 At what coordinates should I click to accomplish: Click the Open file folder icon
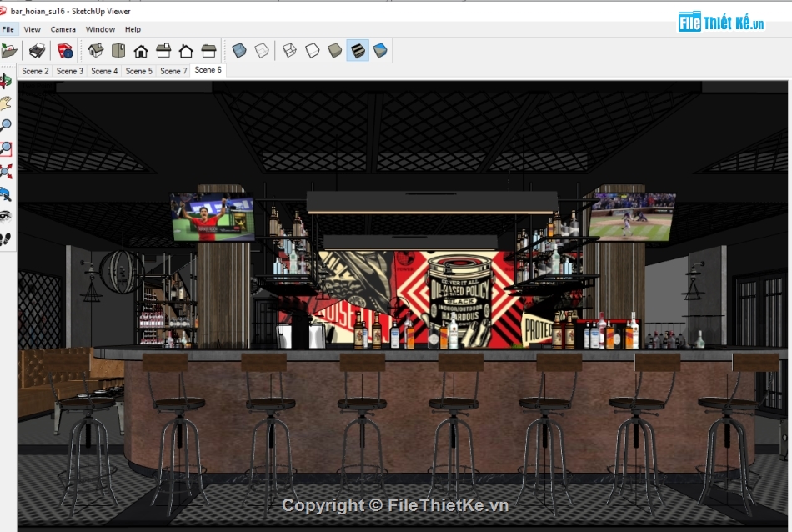pos(8,51)
